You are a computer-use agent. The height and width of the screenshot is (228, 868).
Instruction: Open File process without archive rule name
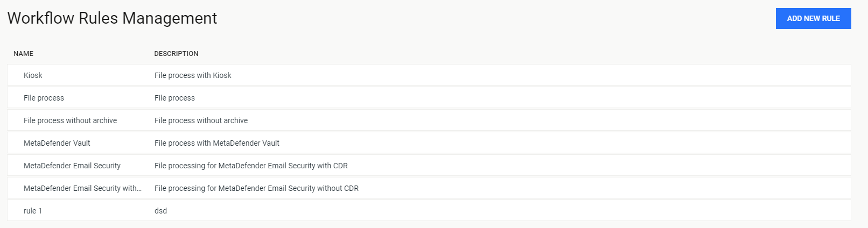click(x=70, y=120)
